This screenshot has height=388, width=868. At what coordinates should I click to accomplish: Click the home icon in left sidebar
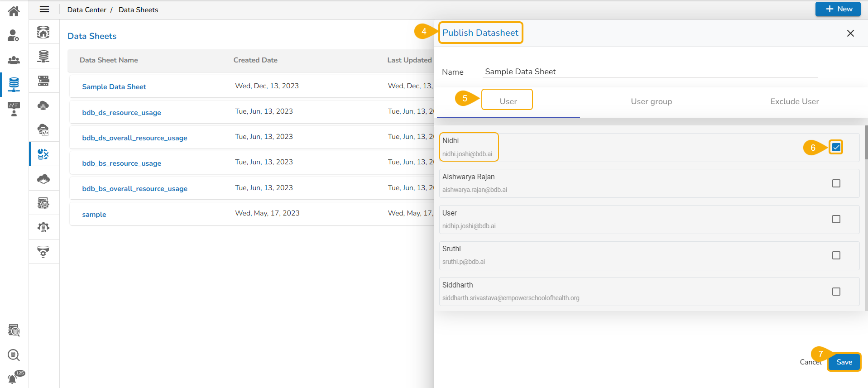(x=14, y=11)
